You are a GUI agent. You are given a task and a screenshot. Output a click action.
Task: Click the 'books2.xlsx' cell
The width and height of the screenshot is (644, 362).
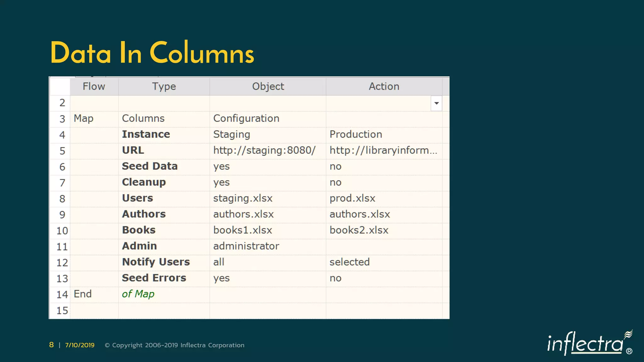pyautogui.click(x=384, y=231)
